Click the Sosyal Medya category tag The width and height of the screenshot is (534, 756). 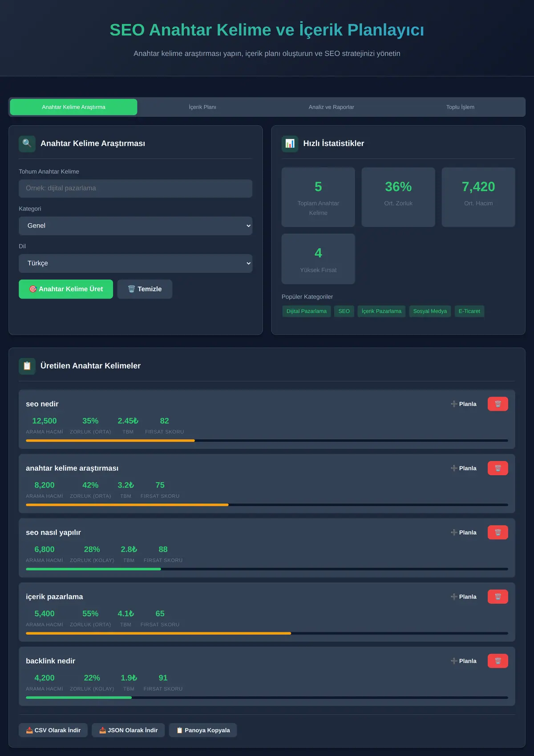[430, 311]
